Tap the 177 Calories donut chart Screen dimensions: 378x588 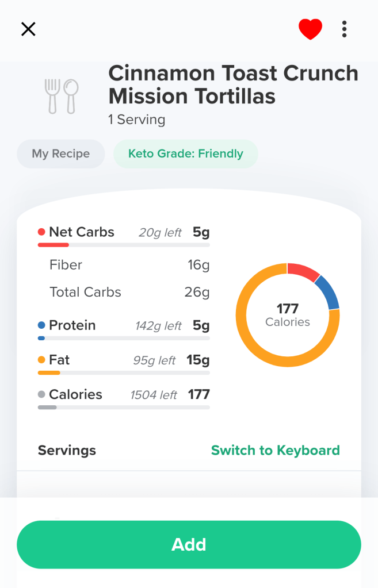click(x=288, y=315)
